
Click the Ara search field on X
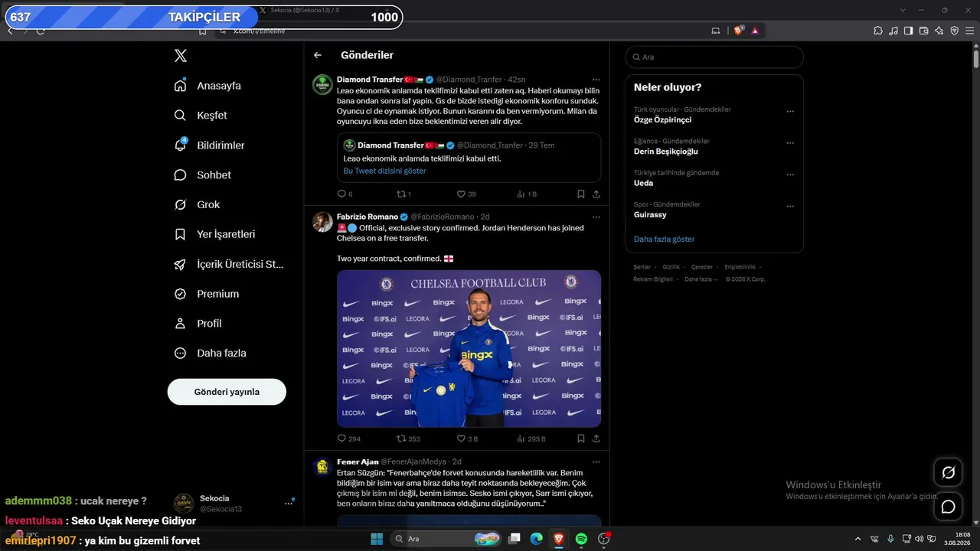tap(714, 57)
